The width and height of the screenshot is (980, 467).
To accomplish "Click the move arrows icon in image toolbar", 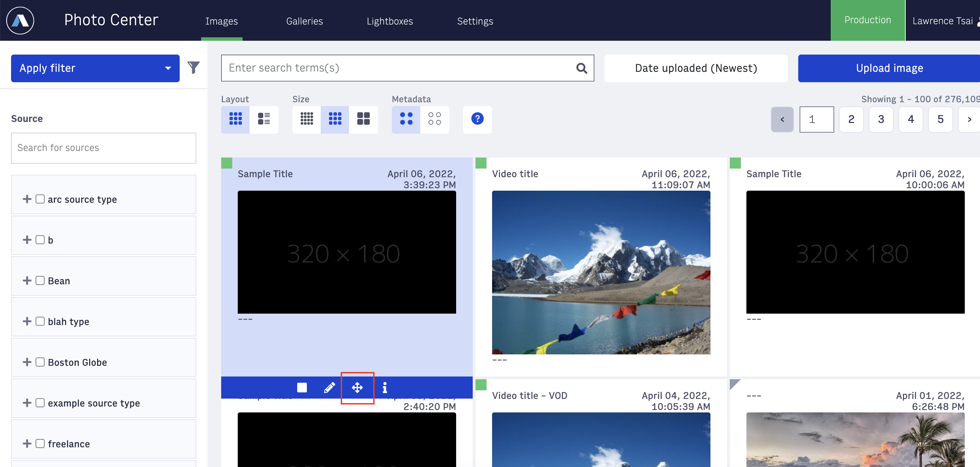I will [357, 388].
